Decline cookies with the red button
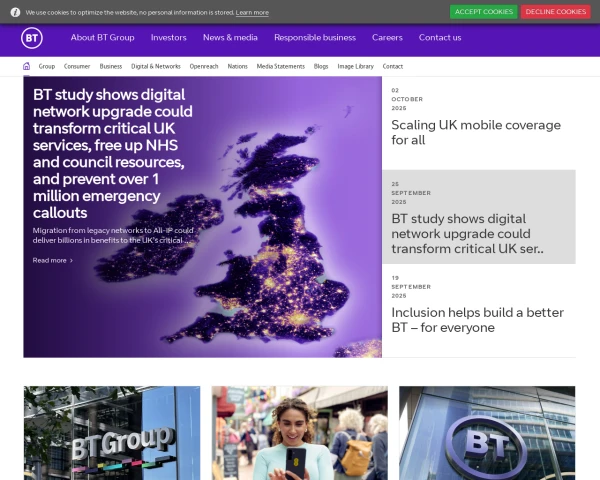This screenshot has height=480, width=600. 556,12
